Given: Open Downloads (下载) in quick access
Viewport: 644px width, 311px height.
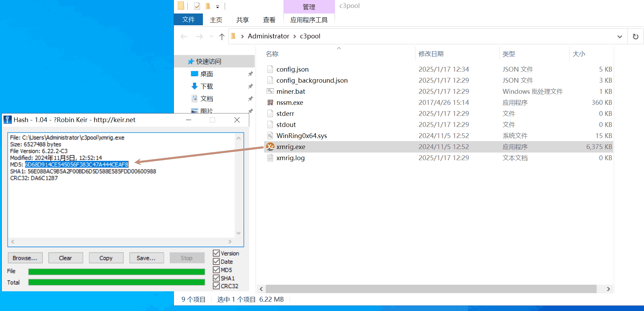Looking at the screenshot, I should click(207, 86).
